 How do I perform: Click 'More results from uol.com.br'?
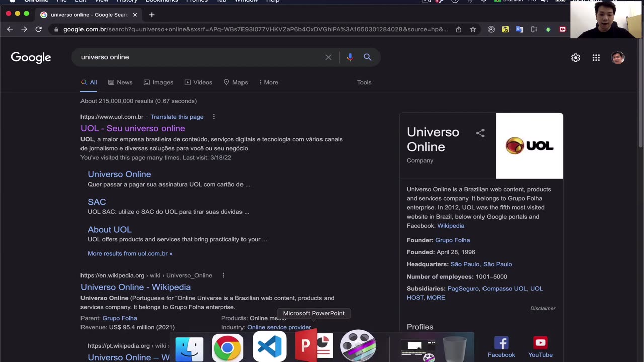(x=130, y=253)
